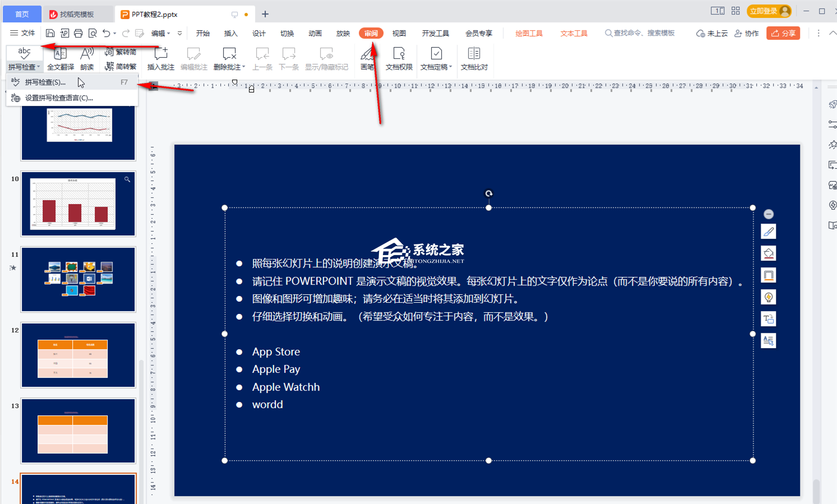Click the window layout switch icon in title bar

717,11
